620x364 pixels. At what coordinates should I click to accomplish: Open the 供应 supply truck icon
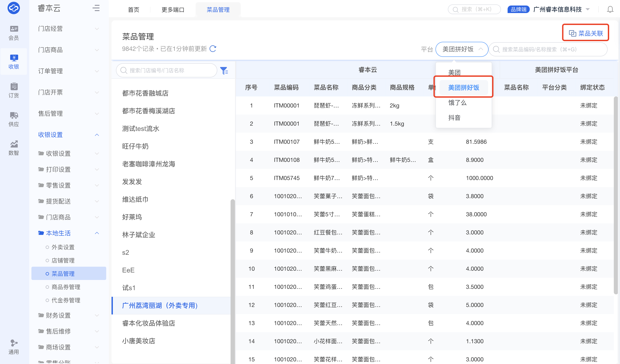point(14,119)
